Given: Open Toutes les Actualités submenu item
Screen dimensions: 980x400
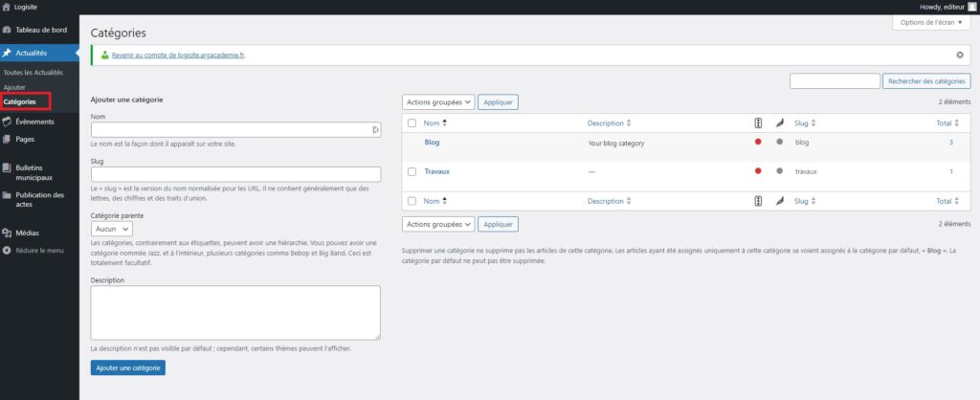Looking at the screenshot, I should tap(32, 73).
